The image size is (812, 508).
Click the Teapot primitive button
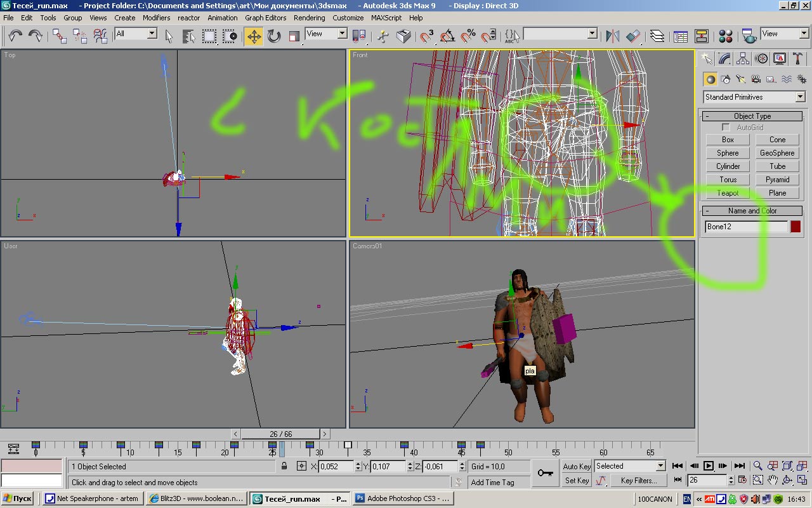(728, 193)
